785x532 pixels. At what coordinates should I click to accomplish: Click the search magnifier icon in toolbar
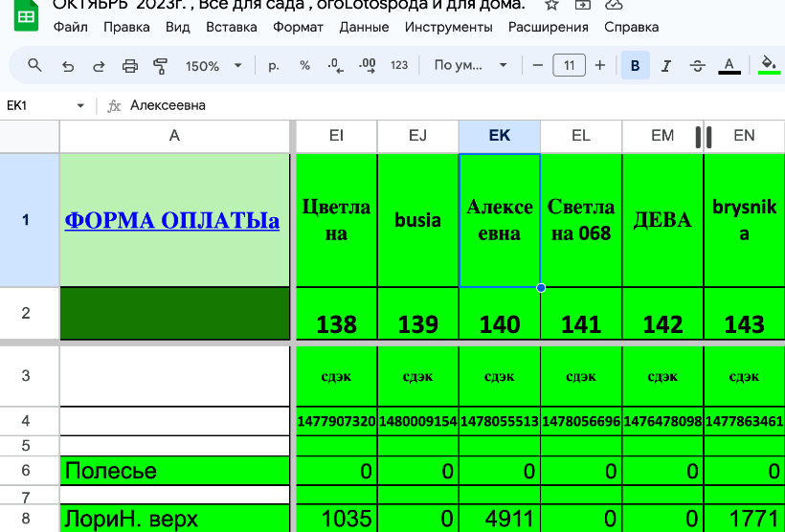coord(35,66)
